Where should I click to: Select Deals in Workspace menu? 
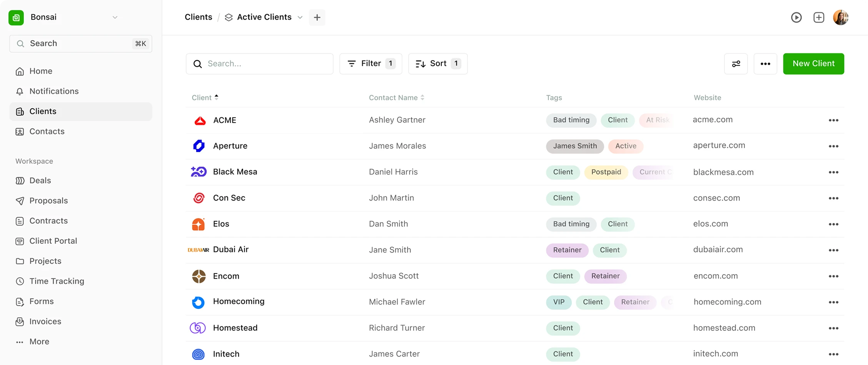pyautogui.click(x=40, y=181)
